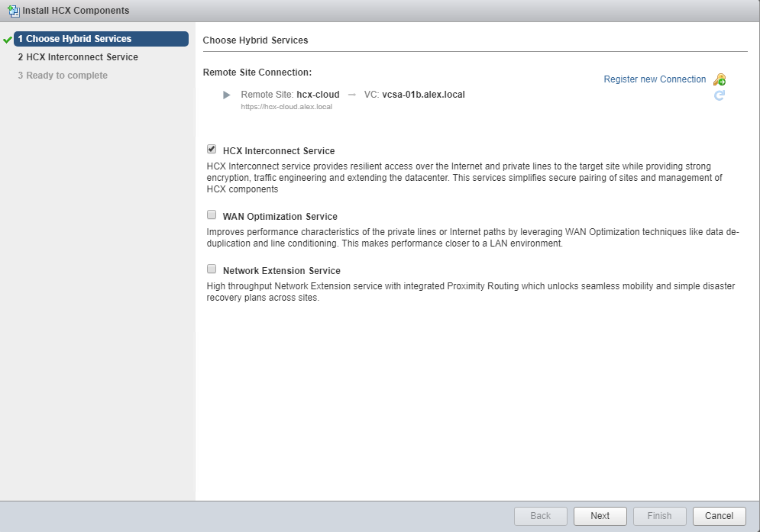This screenshot has height=532, width=760.
Task: Click the Network Extension Service label
Action: 282,271
